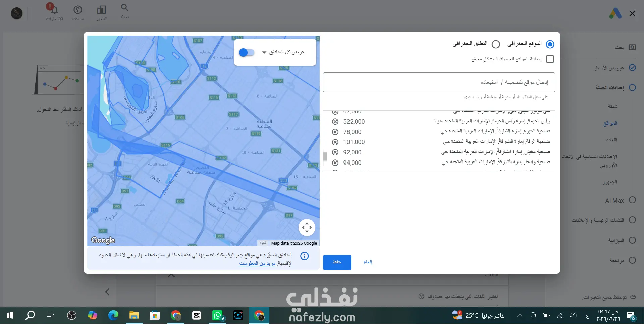This screenshot has height=324, width=644.
Task: Click the حفظ save button
Action: (337, 262)
